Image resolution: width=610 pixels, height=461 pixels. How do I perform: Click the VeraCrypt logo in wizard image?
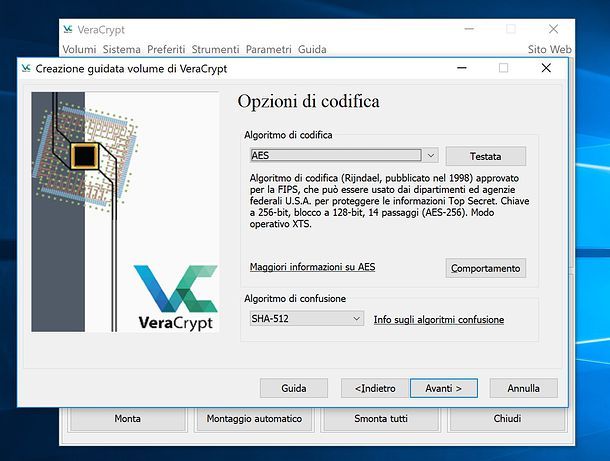pyautogui.click(x=176, y=298)
